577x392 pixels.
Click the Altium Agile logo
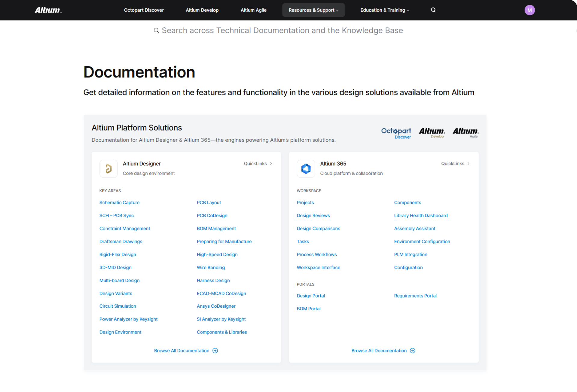pos(466,133)
